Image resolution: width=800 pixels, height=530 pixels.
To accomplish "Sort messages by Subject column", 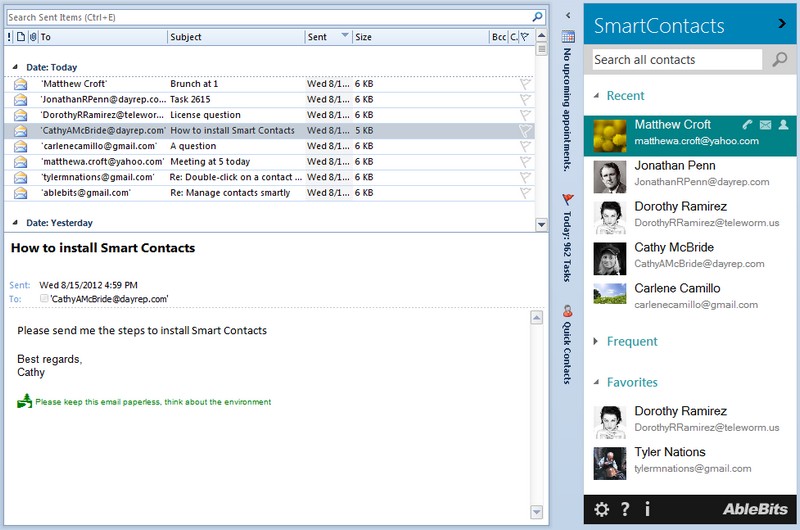I will (x=236, y=37).
